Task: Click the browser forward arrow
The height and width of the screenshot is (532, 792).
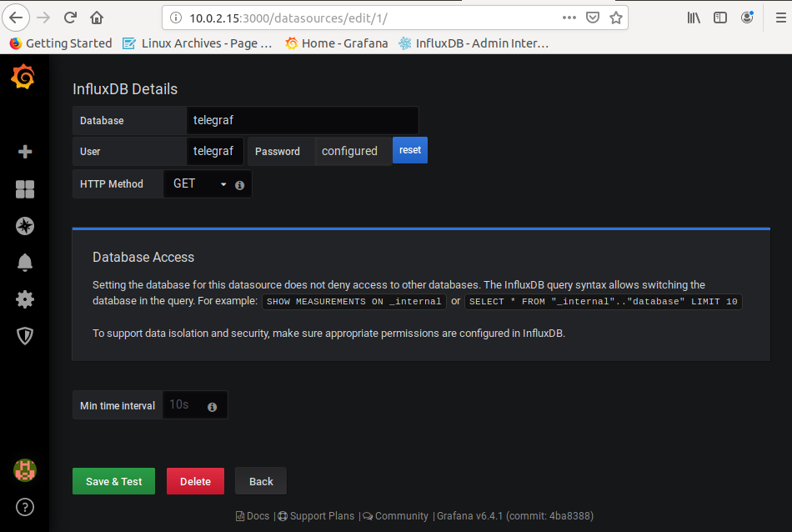Action: point(43,18)
